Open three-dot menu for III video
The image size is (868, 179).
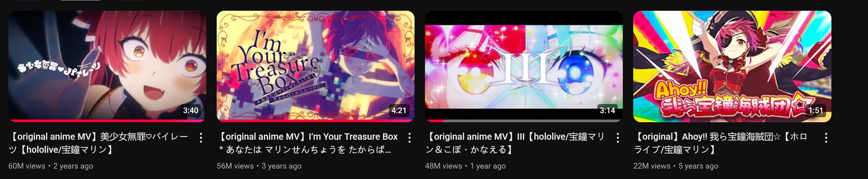[618, 138]
